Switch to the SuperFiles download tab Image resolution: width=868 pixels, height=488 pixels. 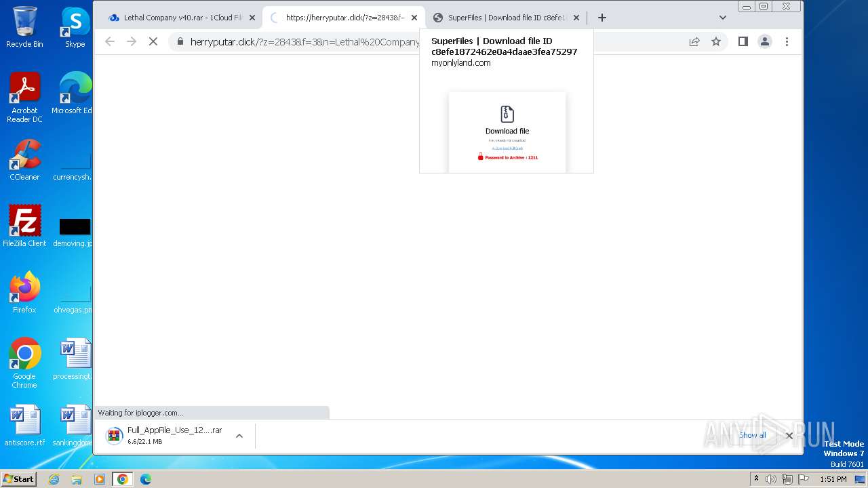point(506,18)
